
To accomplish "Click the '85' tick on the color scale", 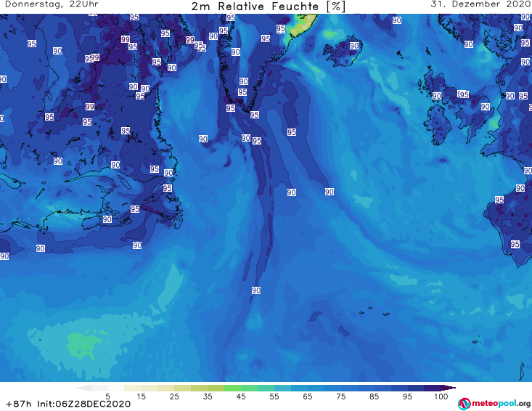I will pos(374,396).
